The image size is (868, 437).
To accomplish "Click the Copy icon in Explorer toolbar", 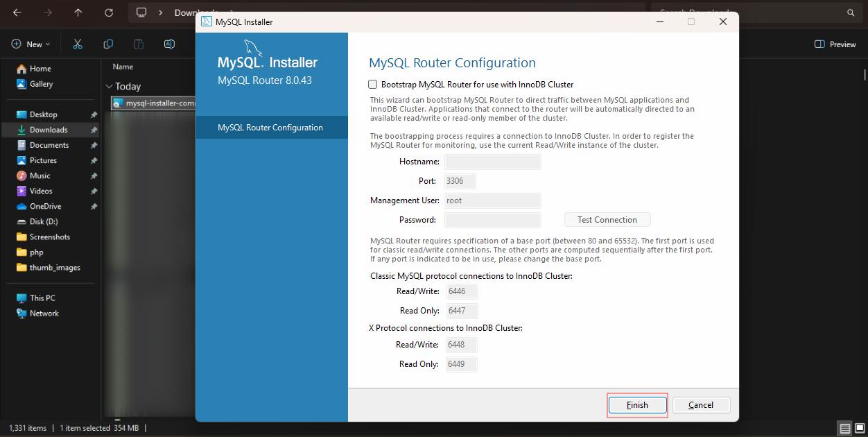I will point(108,44).
